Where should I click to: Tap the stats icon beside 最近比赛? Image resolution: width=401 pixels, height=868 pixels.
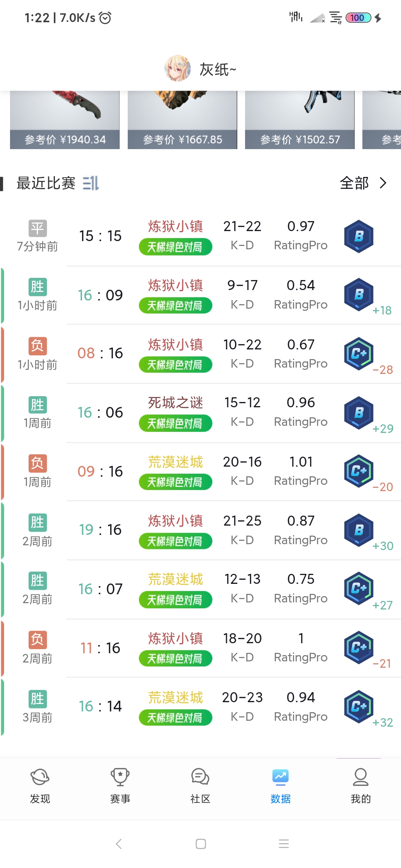[x=91, y=183]
